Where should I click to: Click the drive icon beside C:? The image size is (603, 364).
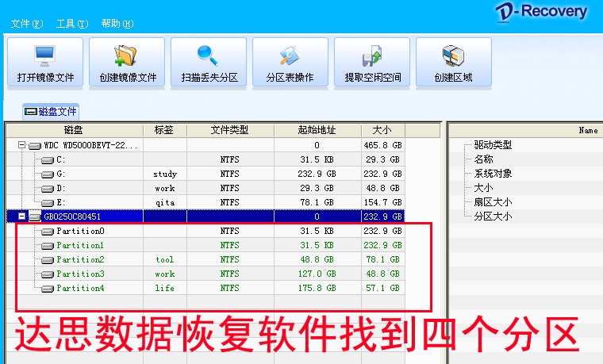pyautogui.click(x=48, y=160)
